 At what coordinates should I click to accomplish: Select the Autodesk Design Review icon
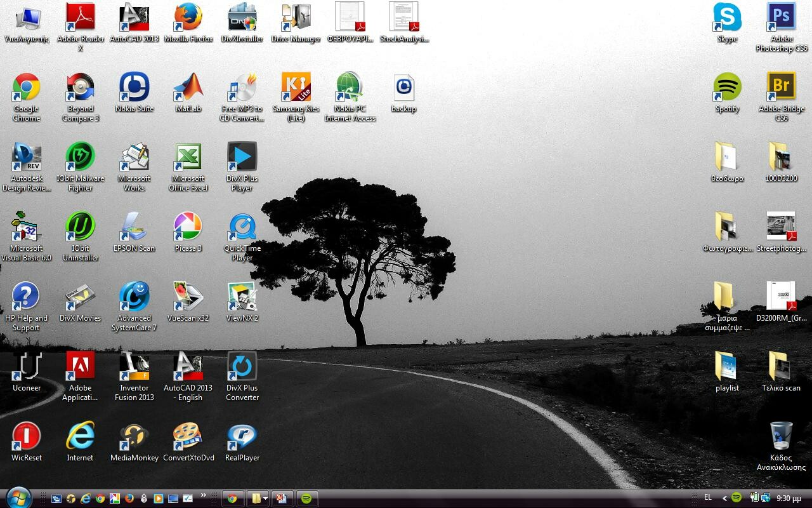[27, 157]
